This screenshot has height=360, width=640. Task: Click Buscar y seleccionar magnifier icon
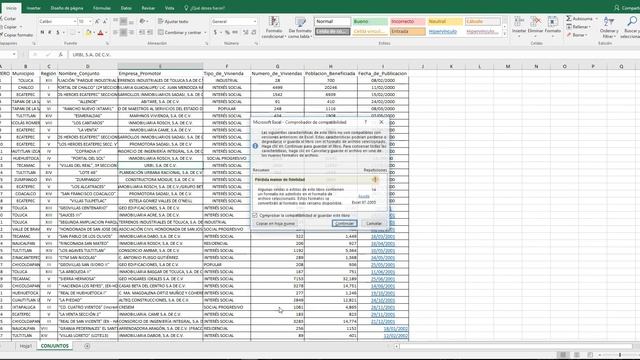pyautogui.click(x=632, y=21)
